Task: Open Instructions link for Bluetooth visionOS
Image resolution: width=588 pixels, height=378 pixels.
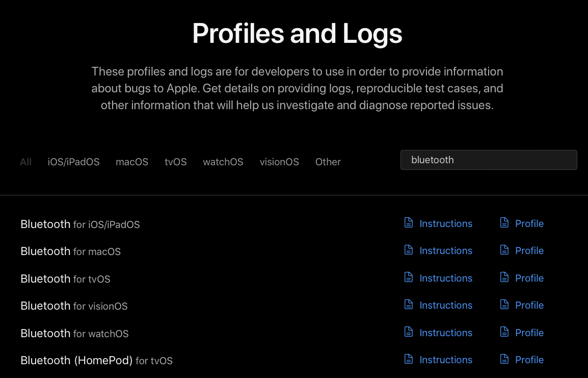Action: tap(446, 305)
